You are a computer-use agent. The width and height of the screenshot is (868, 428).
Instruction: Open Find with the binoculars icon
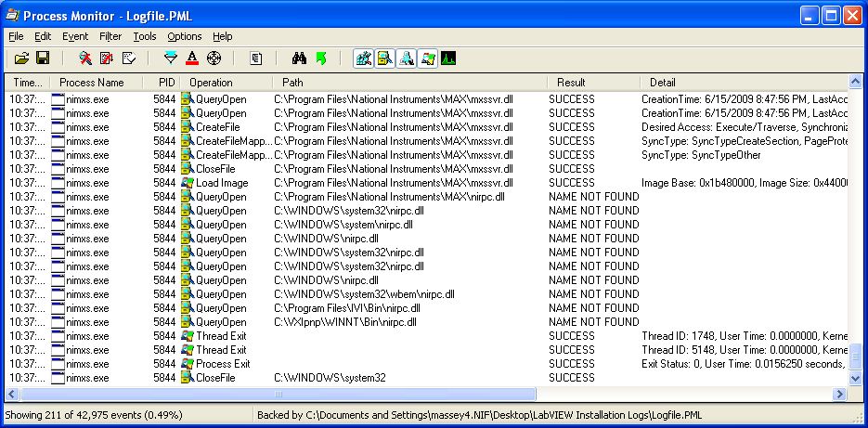click(x=300, y=58)
